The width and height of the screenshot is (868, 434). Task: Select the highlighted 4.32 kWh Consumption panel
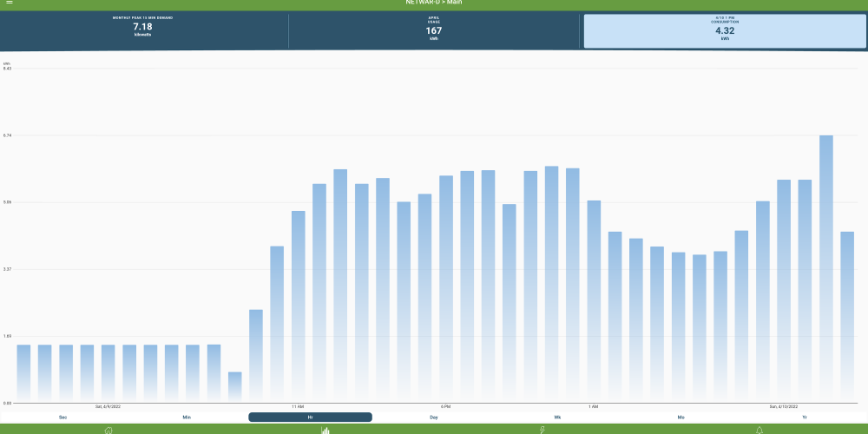725,30
